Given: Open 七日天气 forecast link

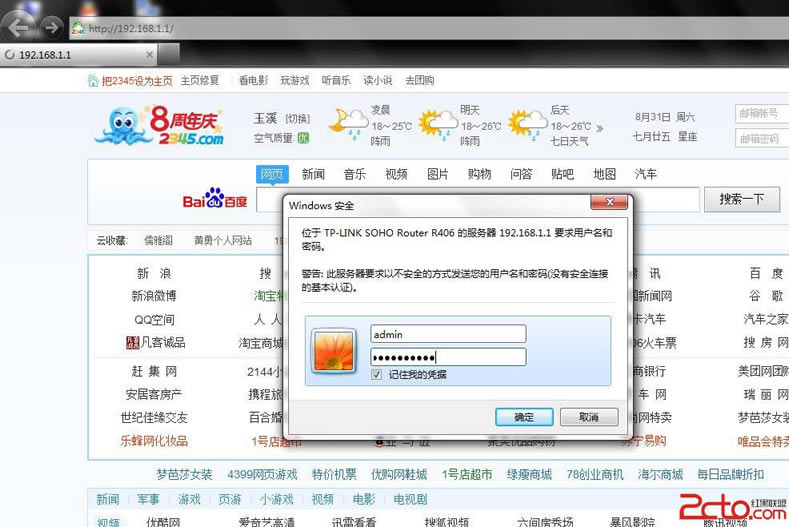Looking at the screenshot, I should click(x=569, y=141).
